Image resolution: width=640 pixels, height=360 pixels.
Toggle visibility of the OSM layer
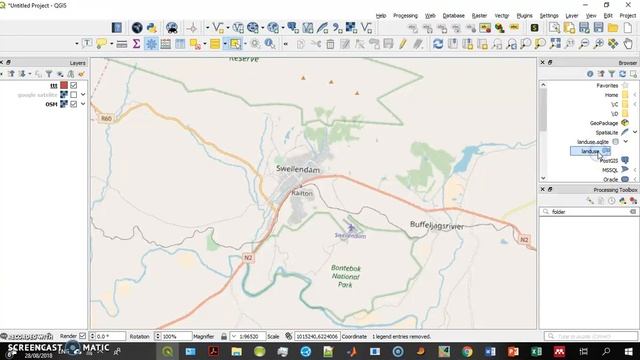click(x=74, y=104)
